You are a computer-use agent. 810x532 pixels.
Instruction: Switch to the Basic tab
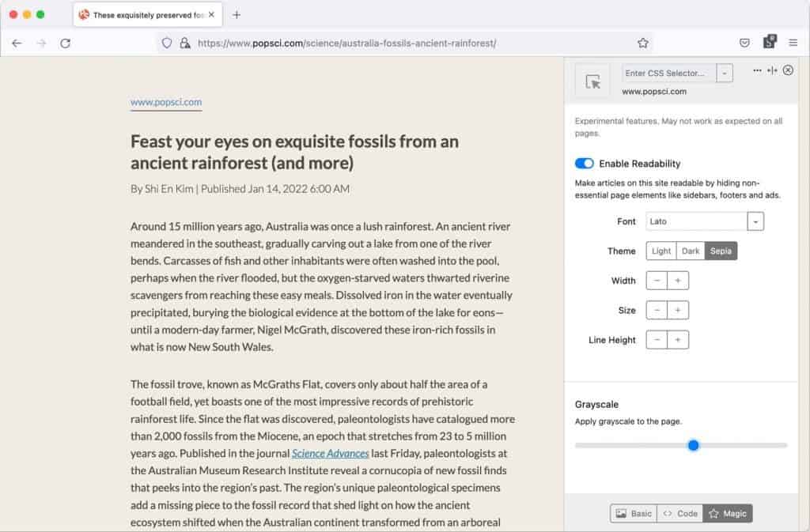coord(634,514)
